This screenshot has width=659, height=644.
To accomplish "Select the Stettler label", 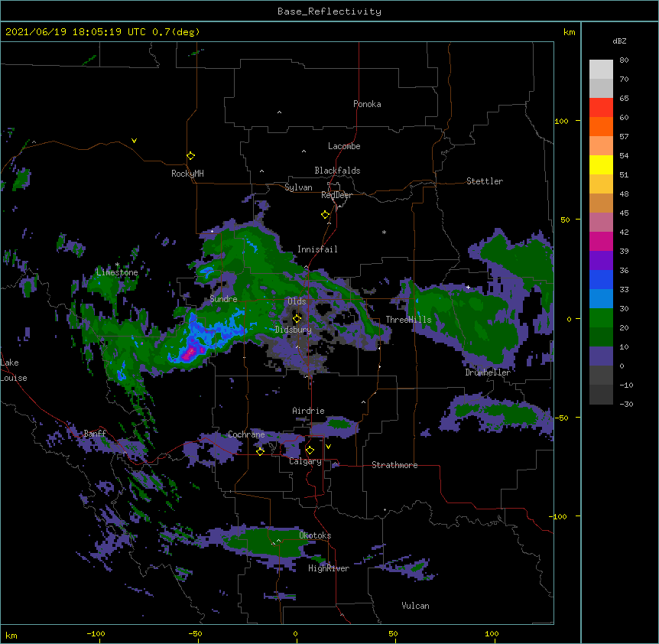I will [x=485, y=181].
